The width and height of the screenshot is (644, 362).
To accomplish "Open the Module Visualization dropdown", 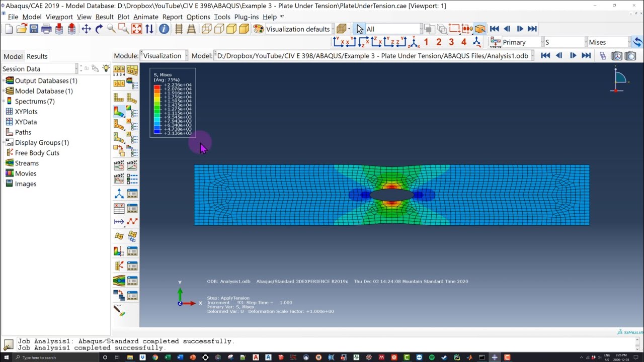I will 164,56.
